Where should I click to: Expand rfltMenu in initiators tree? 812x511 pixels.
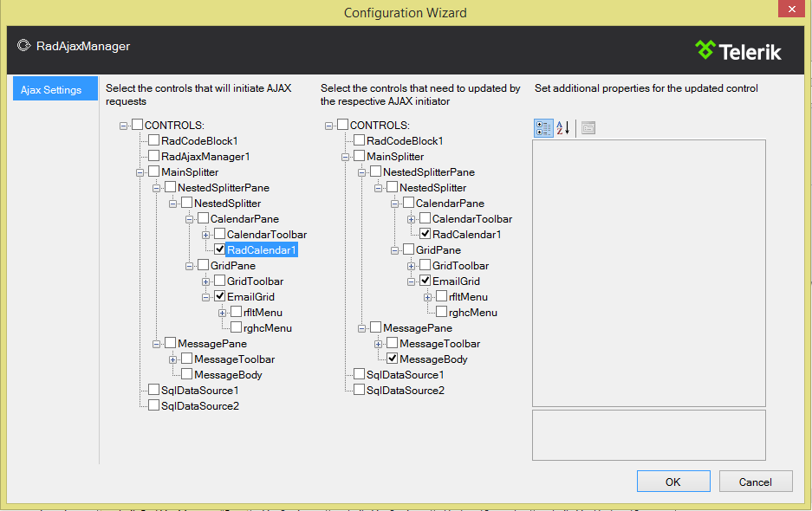click(223, 313)
